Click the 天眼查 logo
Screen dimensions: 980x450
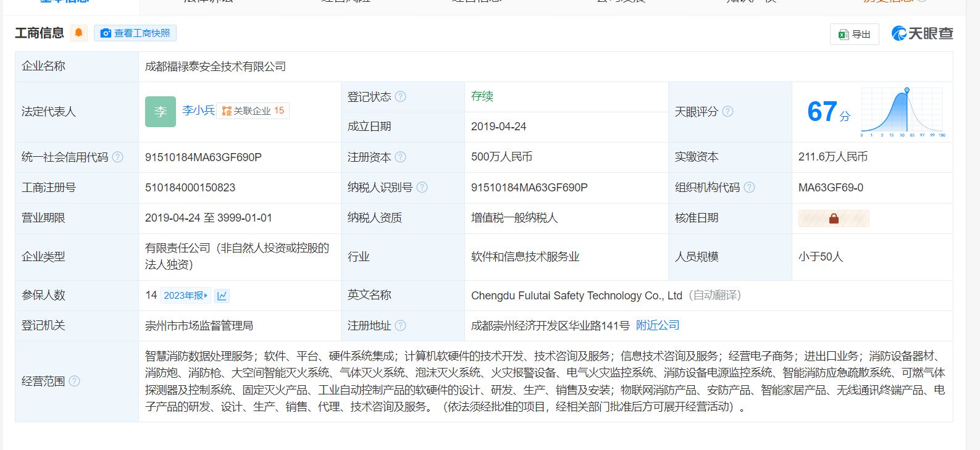click(922, 33)
